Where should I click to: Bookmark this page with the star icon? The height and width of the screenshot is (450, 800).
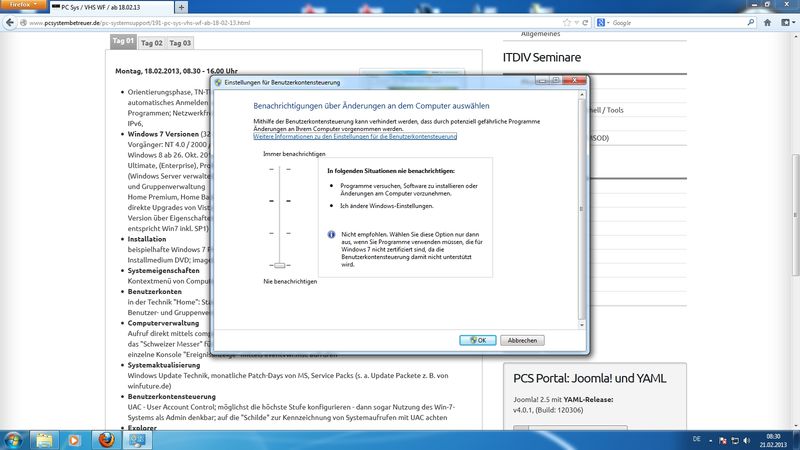566,23
